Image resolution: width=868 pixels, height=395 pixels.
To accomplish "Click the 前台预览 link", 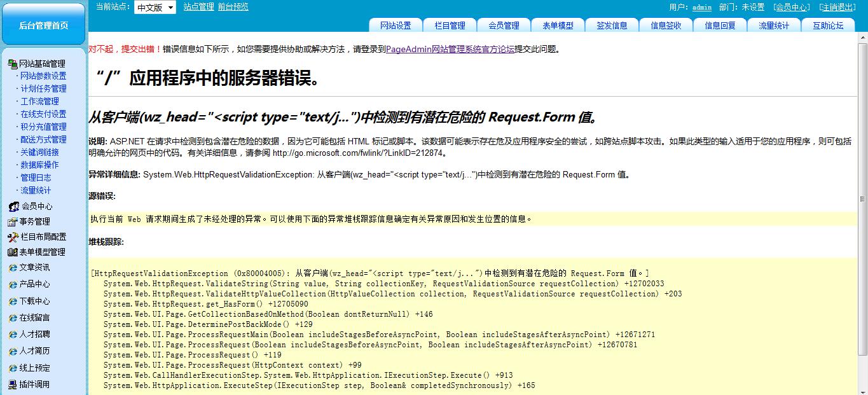I will tap(233, 7).
